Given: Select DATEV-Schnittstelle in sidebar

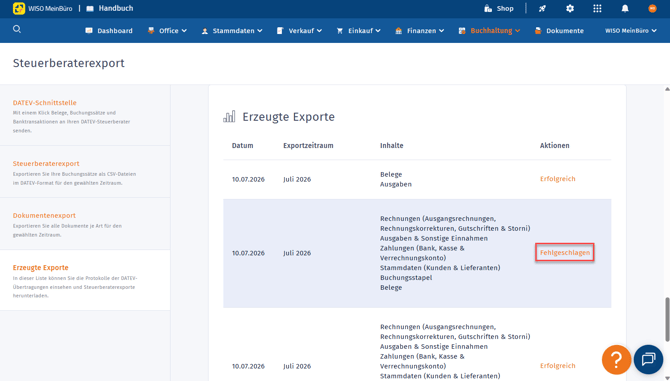Looking at the screenshot, I should click(x=44, y=103).
